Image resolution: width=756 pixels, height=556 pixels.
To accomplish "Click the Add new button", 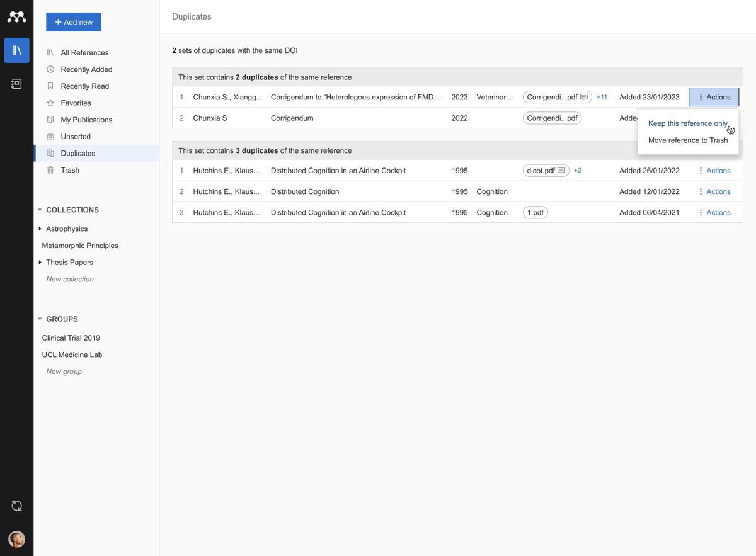I will tap(74, 22).
